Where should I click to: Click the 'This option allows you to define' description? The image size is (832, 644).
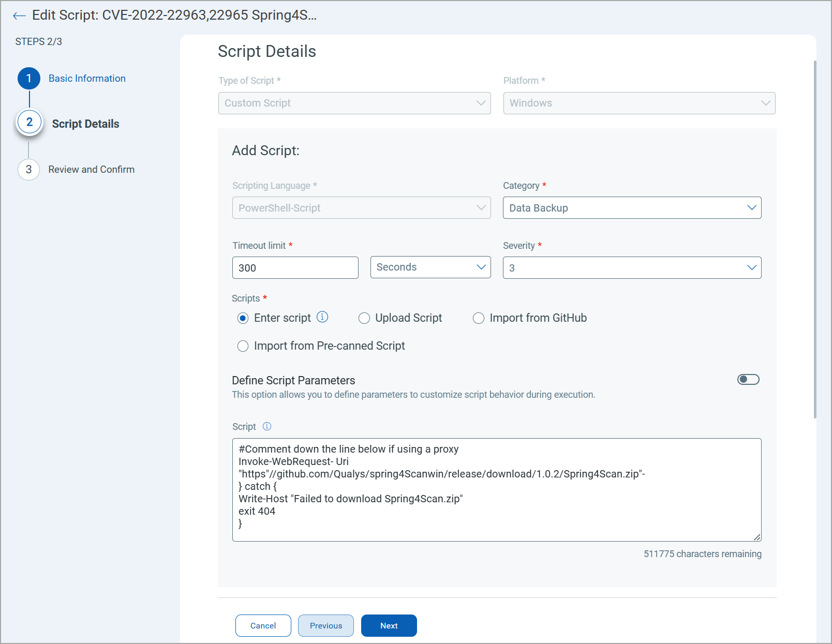click(413, 395)
